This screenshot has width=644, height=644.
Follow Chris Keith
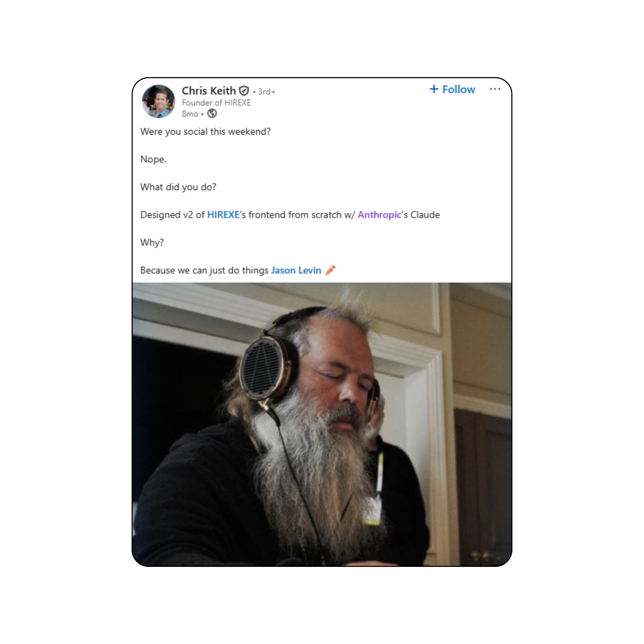pyautogui.click(x=452, y=89)
